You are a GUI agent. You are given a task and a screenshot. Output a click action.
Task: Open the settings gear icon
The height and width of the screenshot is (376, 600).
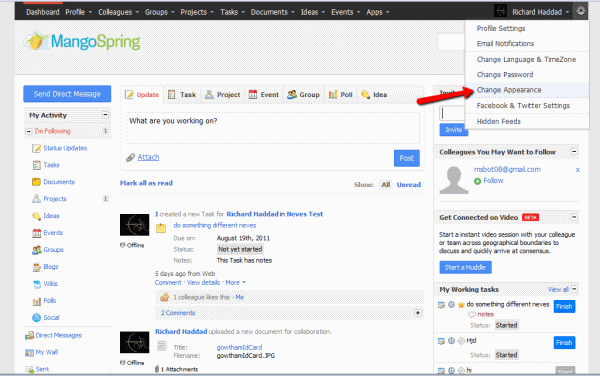[x=580, y=11]
